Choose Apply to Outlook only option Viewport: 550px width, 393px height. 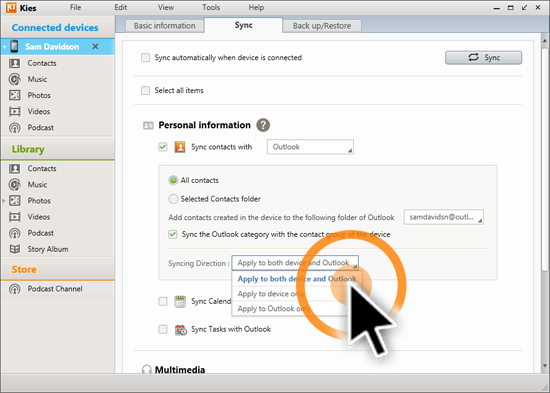(x=297, y=308)
